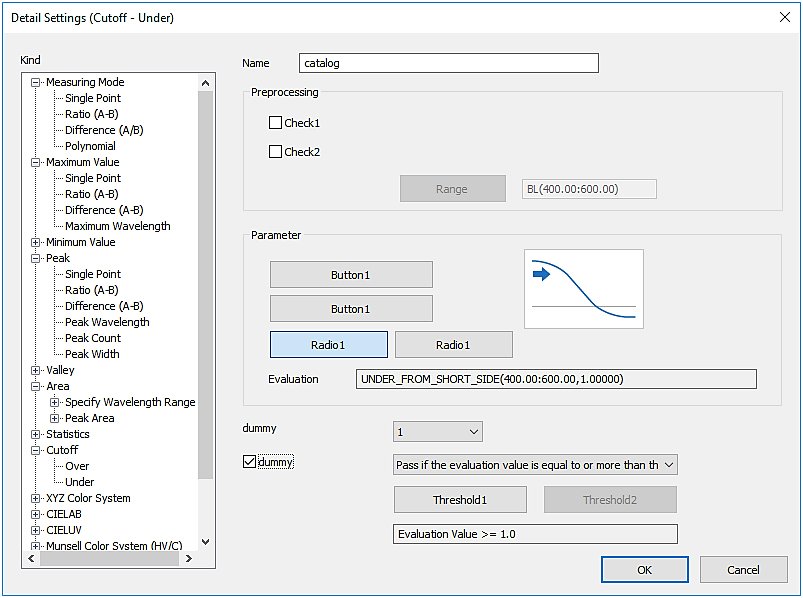Select Polynomial tree item
The image size is (803, 598).
pyautogui.click(x=90, y=146)
